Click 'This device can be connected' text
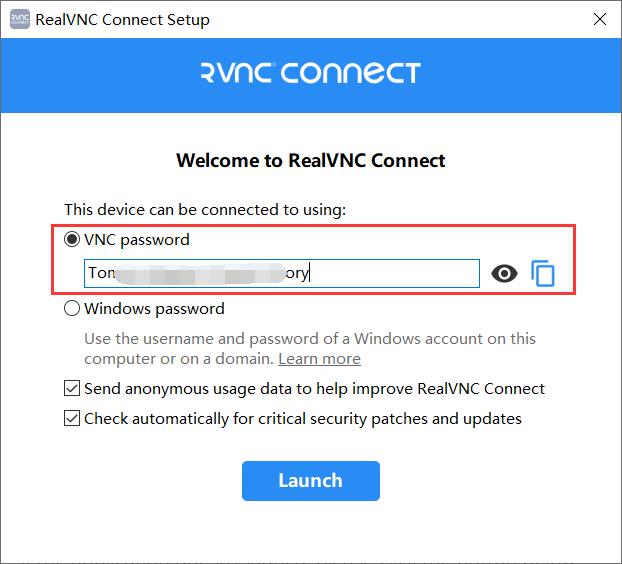 click(205, 209)
